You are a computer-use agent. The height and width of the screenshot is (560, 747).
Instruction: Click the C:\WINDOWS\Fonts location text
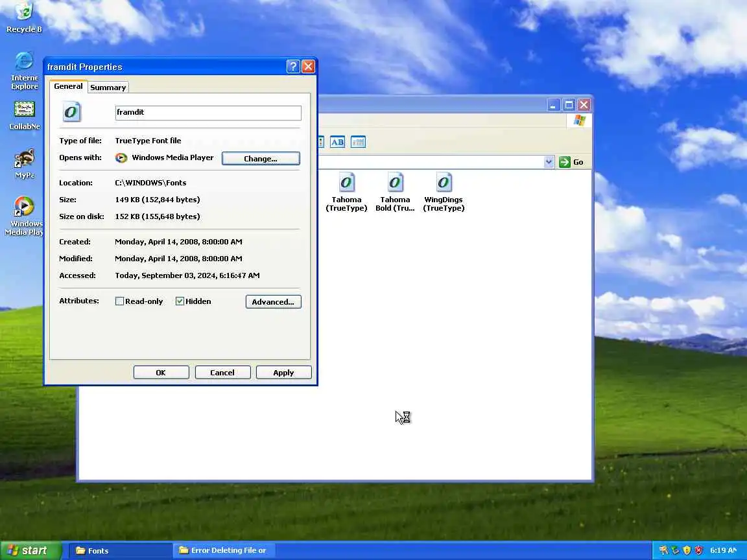click(150, 183)
